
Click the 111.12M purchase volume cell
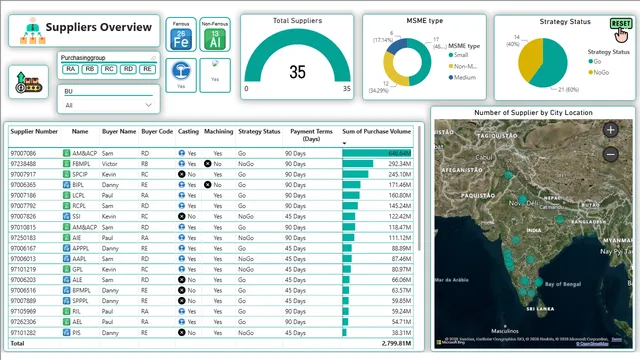click(x=377, y=238)
